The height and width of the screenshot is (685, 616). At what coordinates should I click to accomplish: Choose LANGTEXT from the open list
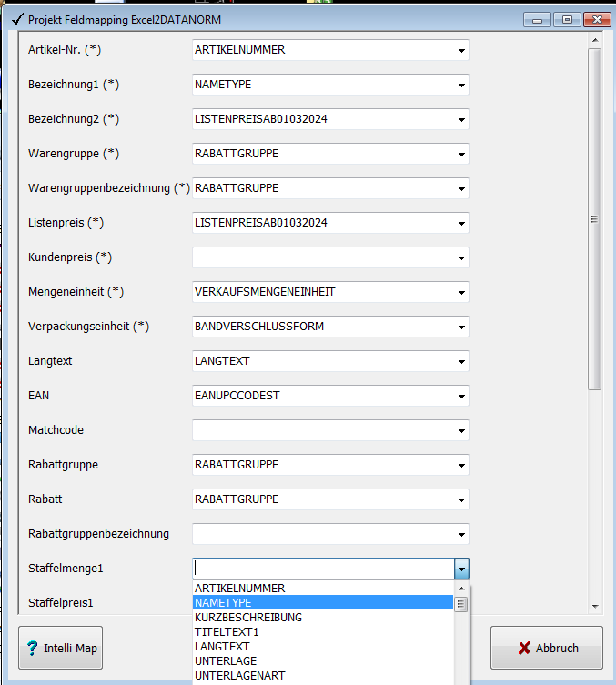tap(323, 647)
